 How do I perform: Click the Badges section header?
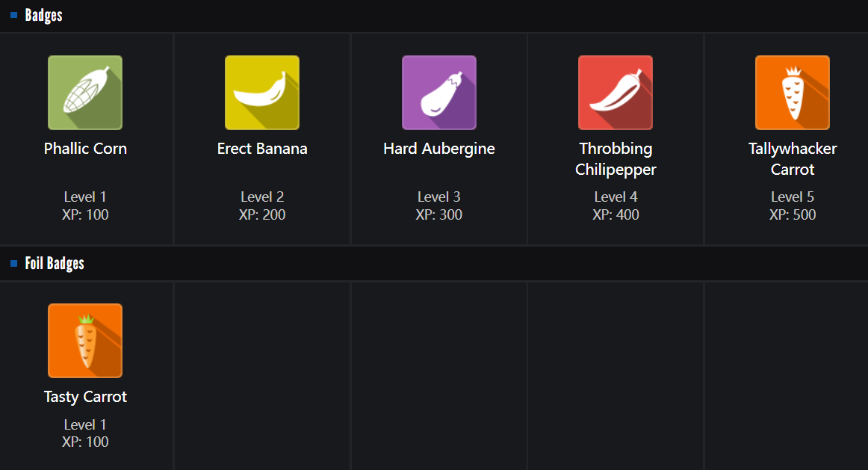click(43, 15)
